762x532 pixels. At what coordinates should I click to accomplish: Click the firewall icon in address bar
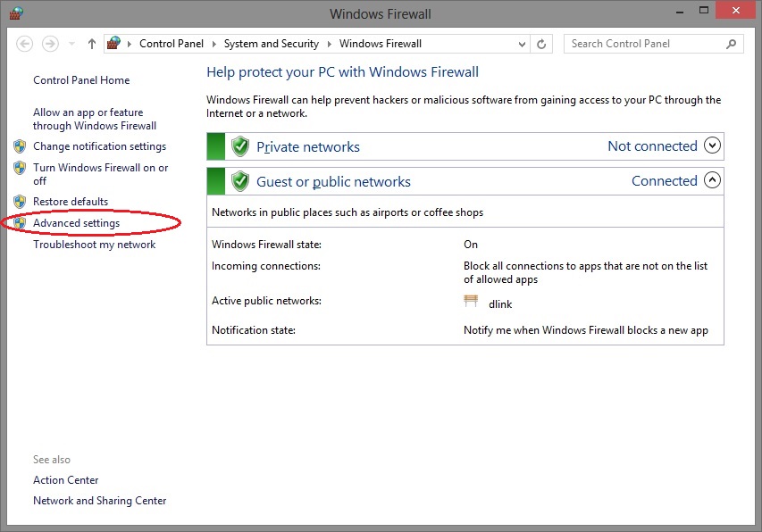pos(113,43)
